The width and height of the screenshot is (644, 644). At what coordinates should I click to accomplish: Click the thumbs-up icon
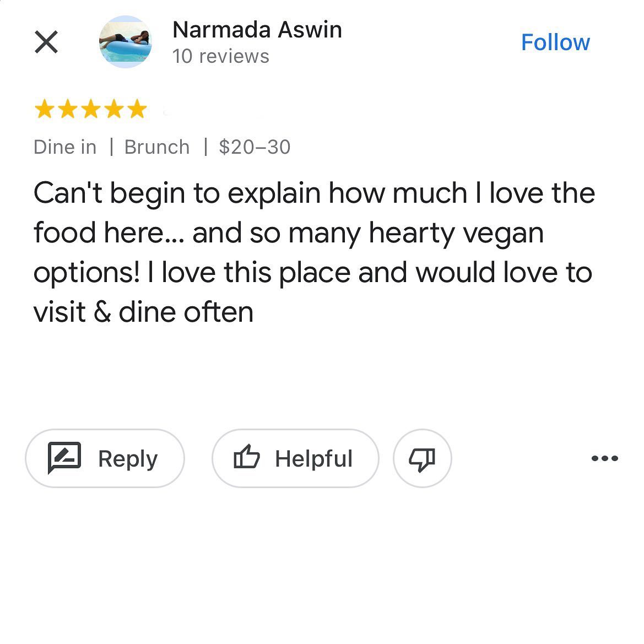point(246,457)
